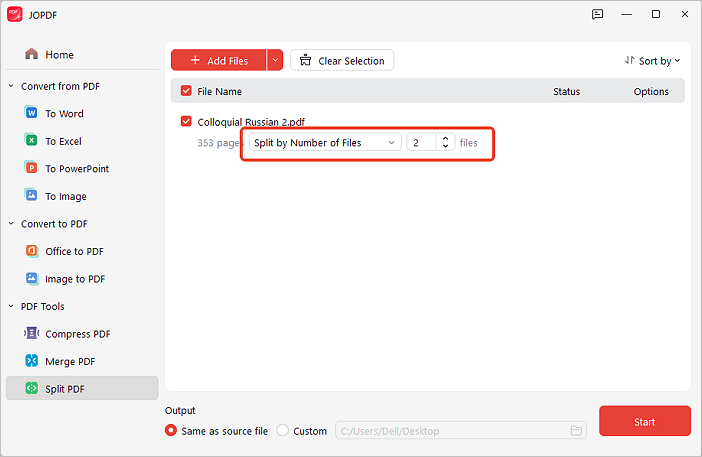This screenshot has height=457, width=702.
Task: Click the Office to PDF icon
Action: tap(32, 251)
